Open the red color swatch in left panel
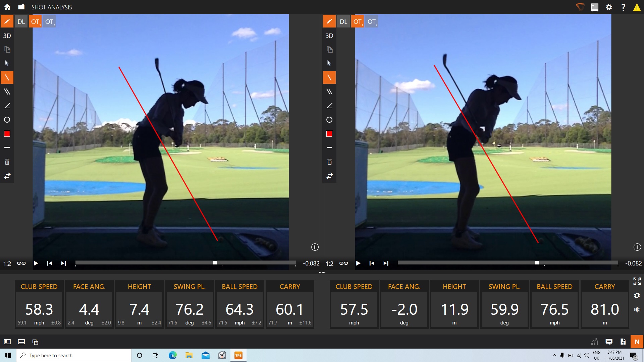644x362 pixels. (7, 134)
